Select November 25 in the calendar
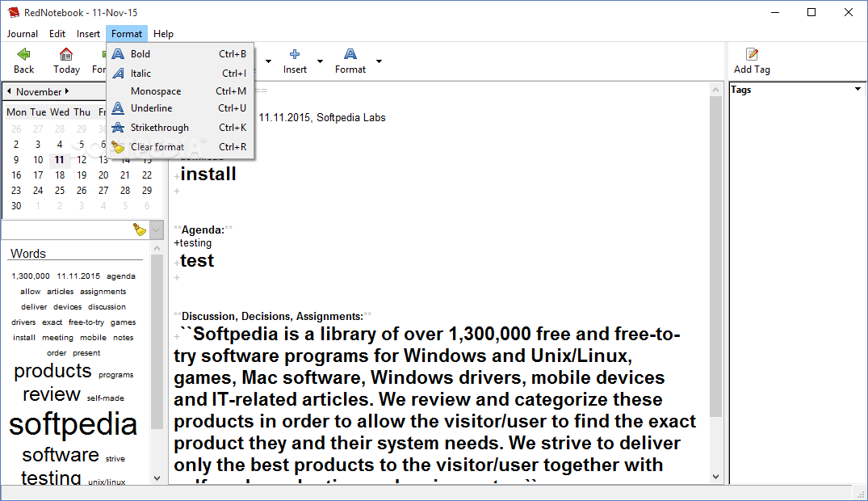This screenshot has width=868, height=501. click(60, 191)
